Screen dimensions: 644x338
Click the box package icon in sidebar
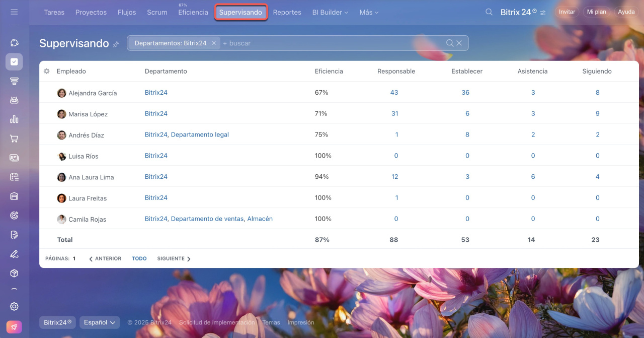[14, 273]
